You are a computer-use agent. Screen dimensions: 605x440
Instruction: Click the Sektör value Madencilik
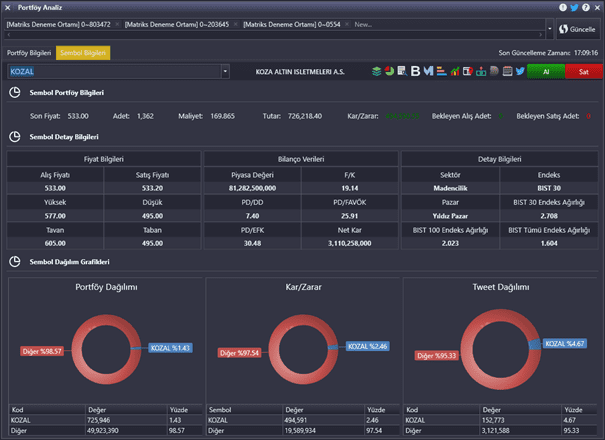pos(450,188)
